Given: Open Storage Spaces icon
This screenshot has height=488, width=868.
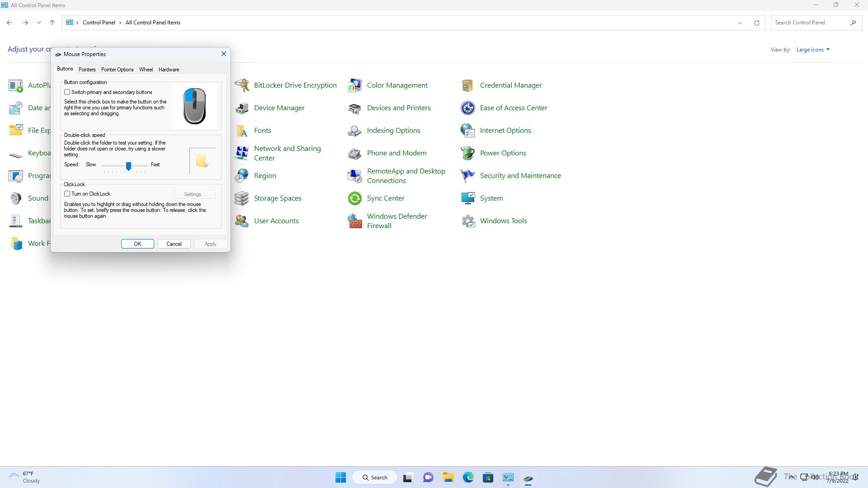Looking at the screenshot, I should (x=242, y=198).
